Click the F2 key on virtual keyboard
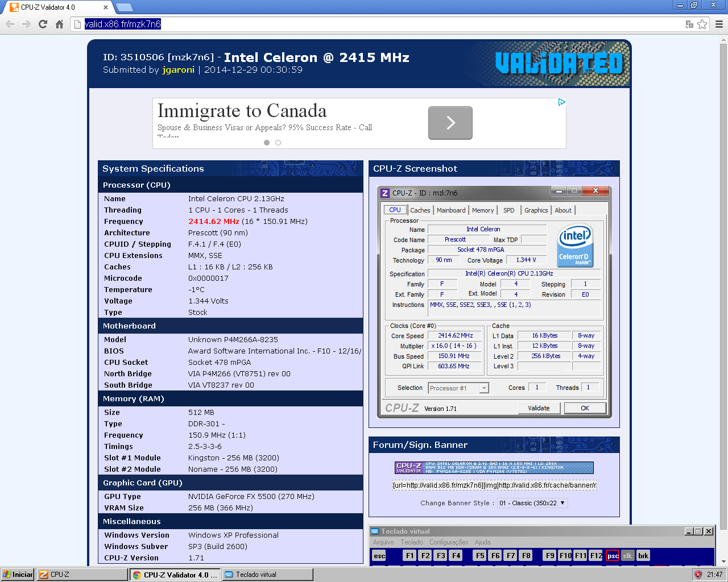This screenshot has width=728, height=582. [x=425, y=556]
